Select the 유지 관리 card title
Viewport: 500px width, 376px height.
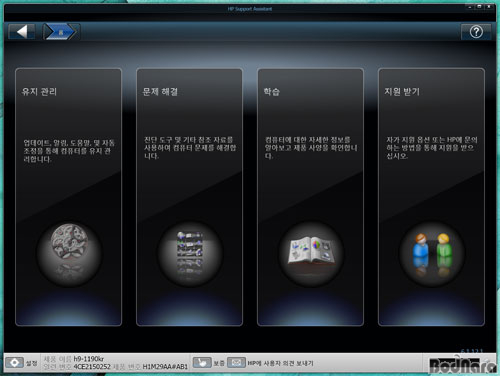(39, 92)
